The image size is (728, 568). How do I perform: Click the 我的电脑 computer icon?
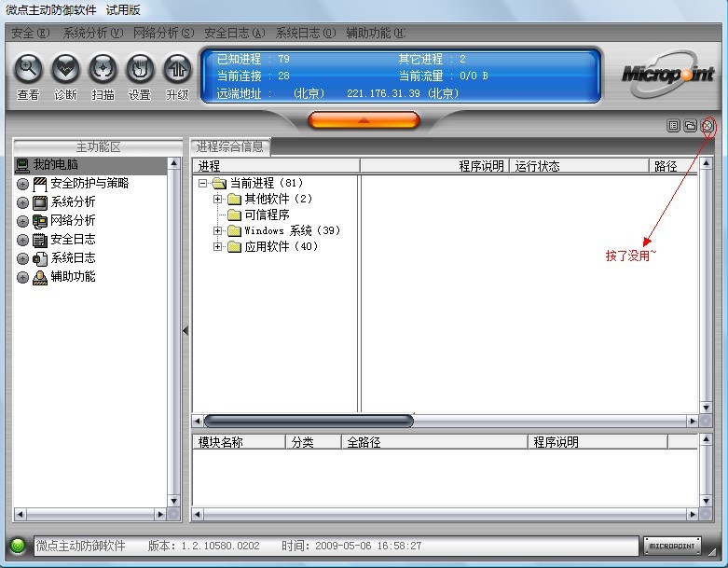(22, 165)
